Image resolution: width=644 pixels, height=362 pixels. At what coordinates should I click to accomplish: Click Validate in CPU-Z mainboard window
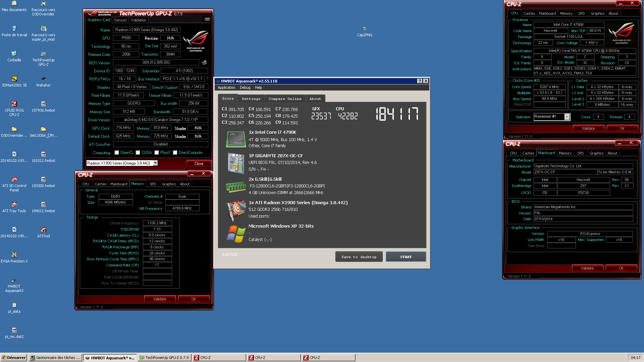[587, 268]
